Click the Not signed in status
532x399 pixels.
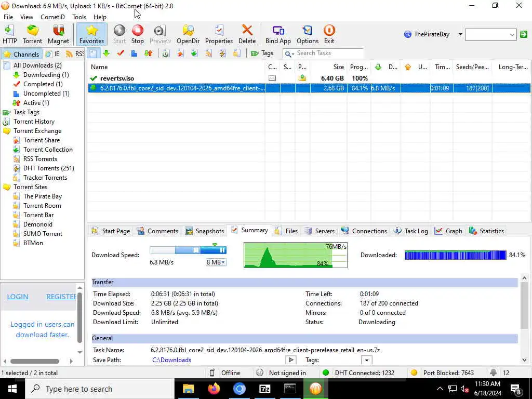click(x=282, y=373)
